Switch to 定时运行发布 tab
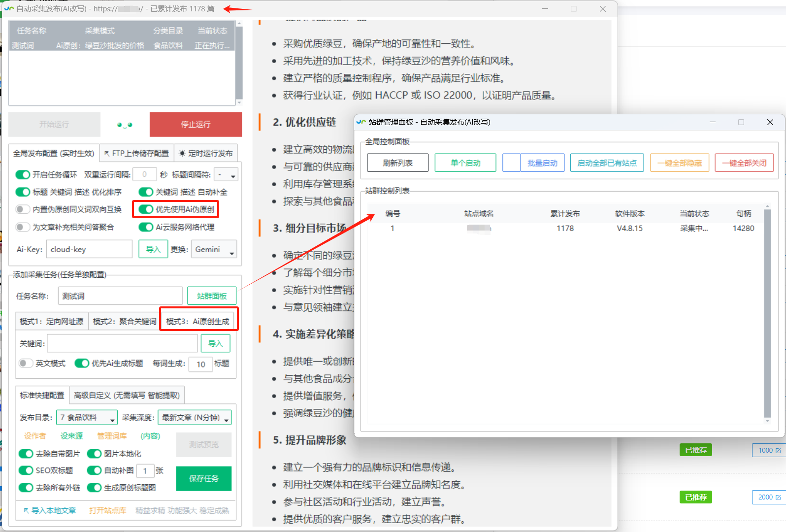786x532 pixels. (x=206, y=153)
